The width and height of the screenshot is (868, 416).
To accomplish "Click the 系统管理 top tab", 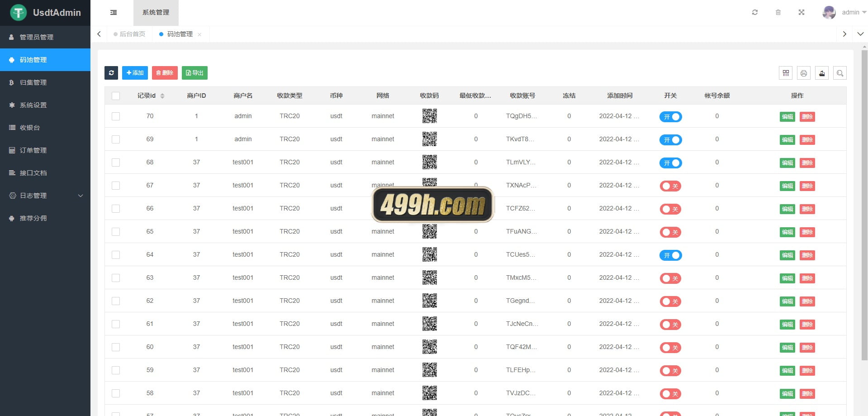I will [x=156, y=13].
